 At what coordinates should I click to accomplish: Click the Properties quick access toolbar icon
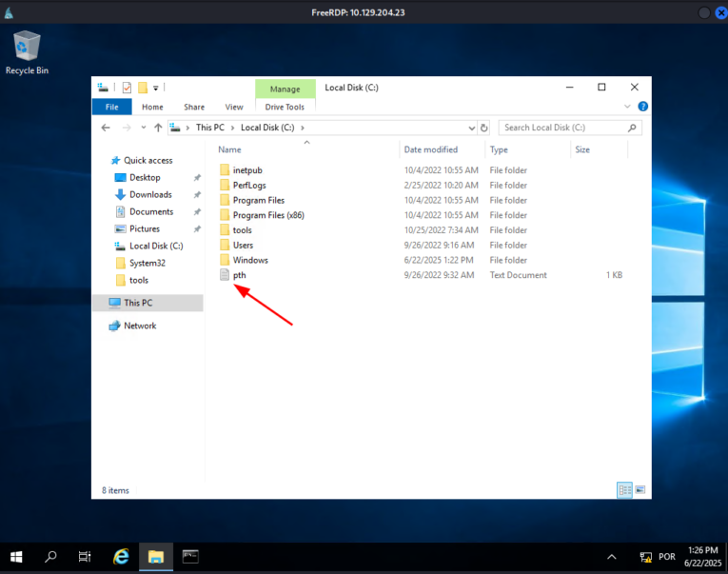[x=127, y=88]
